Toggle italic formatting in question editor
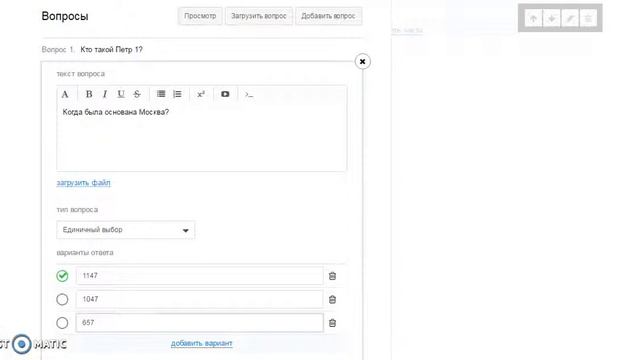 click(x=105, y=94)
